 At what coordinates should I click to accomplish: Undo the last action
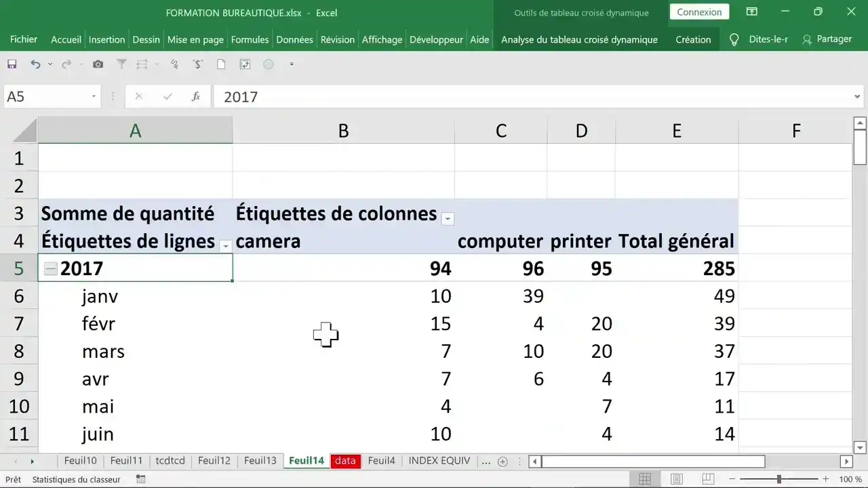[35, 64]
